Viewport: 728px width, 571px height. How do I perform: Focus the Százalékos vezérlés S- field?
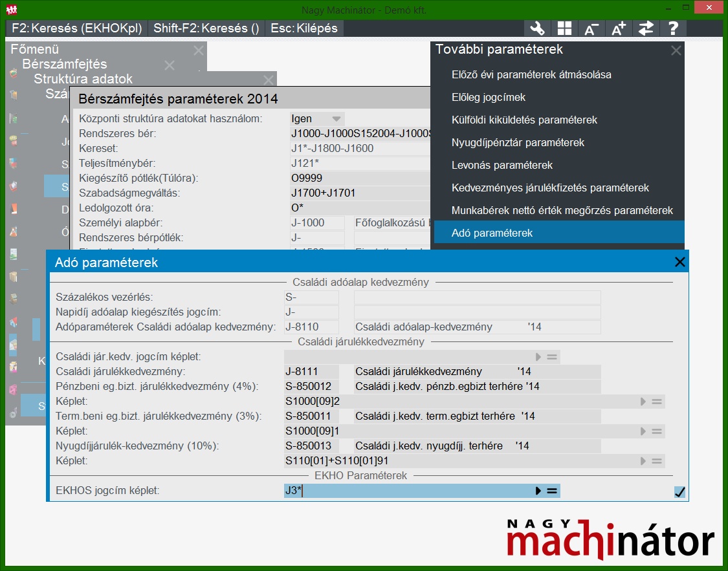pyautogui.click(x=311, y=297)
